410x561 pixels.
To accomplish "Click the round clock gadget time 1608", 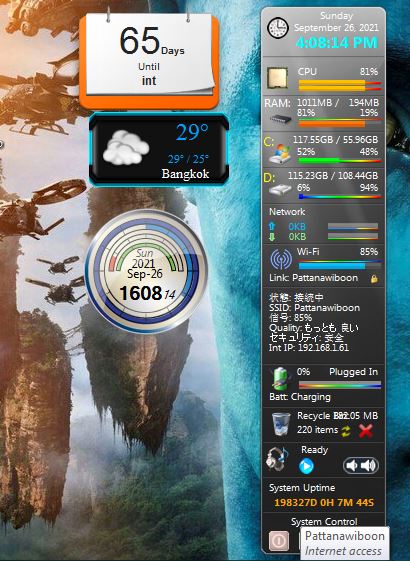I will point(141,293).
